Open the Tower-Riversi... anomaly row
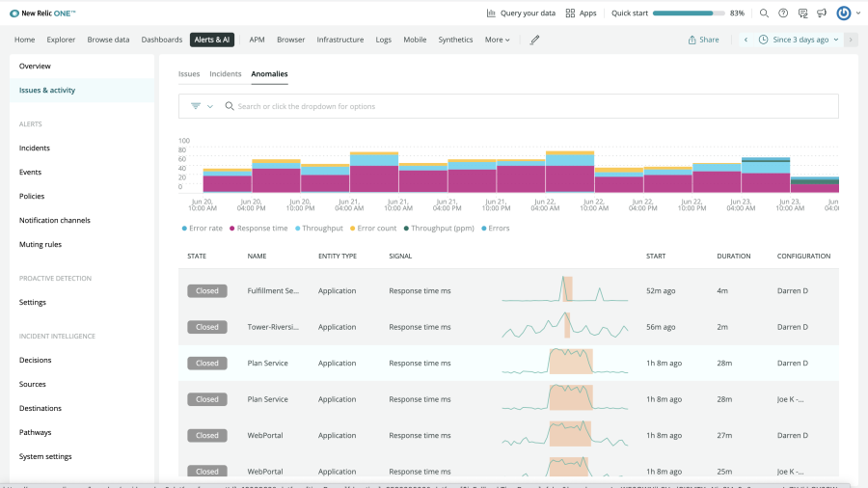The width and height of the screenshot is (868, 488). click(508, 327)
